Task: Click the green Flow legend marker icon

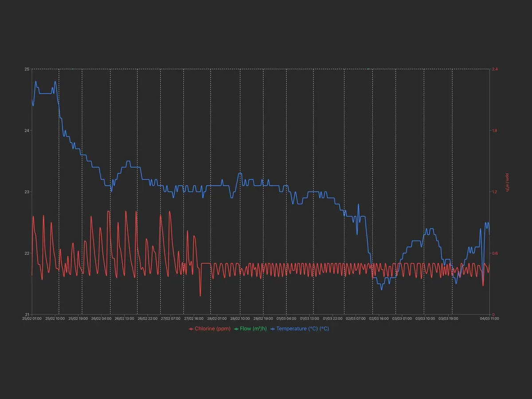Action: [x=236, y=329]
